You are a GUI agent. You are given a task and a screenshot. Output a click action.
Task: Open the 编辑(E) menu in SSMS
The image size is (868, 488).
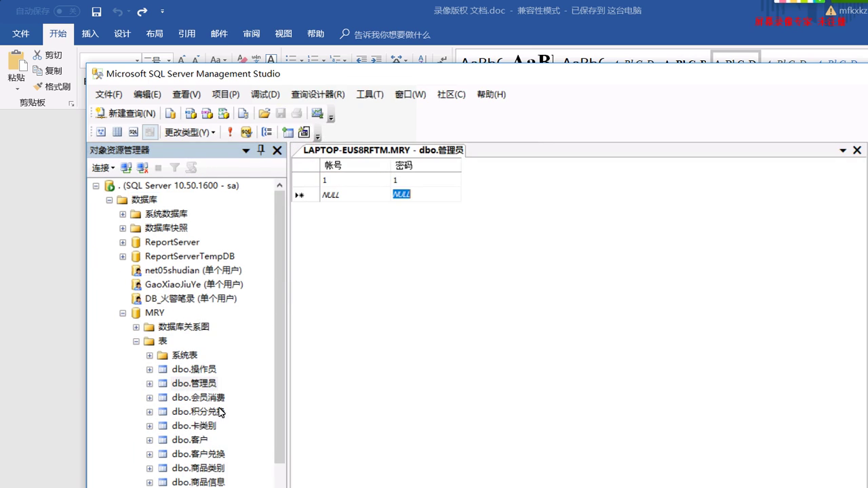pos(147,94)
